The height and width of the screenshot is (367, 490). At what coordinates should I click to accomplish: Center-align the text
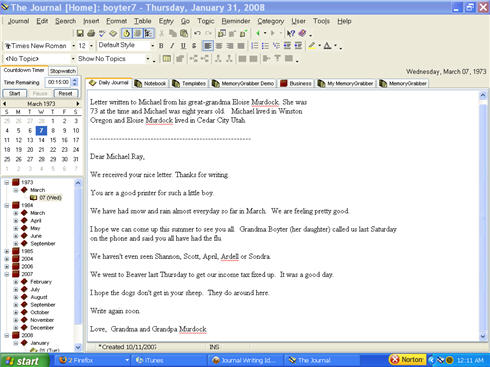(x=219, y=46)
